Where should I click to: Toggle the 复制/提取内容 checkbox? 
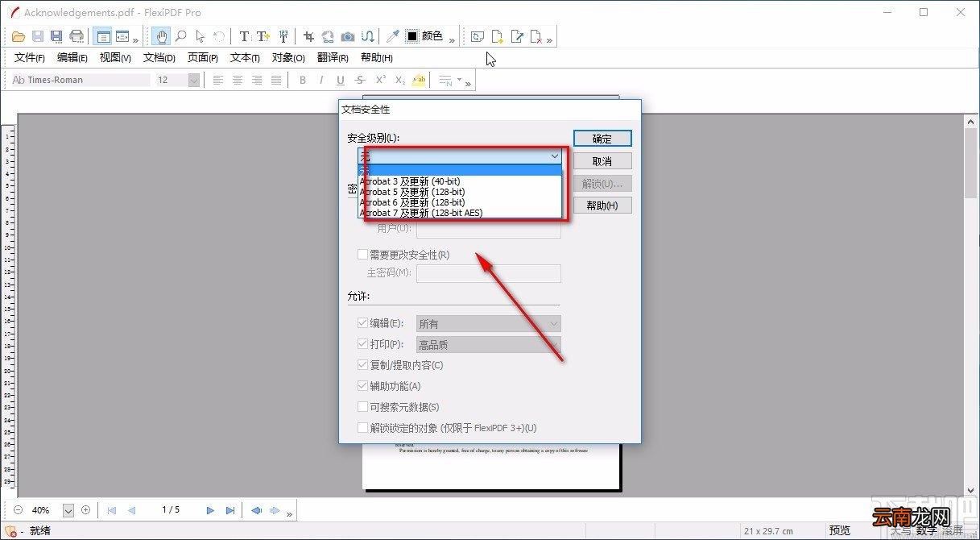pyautogui.click(x=363, y=365)
